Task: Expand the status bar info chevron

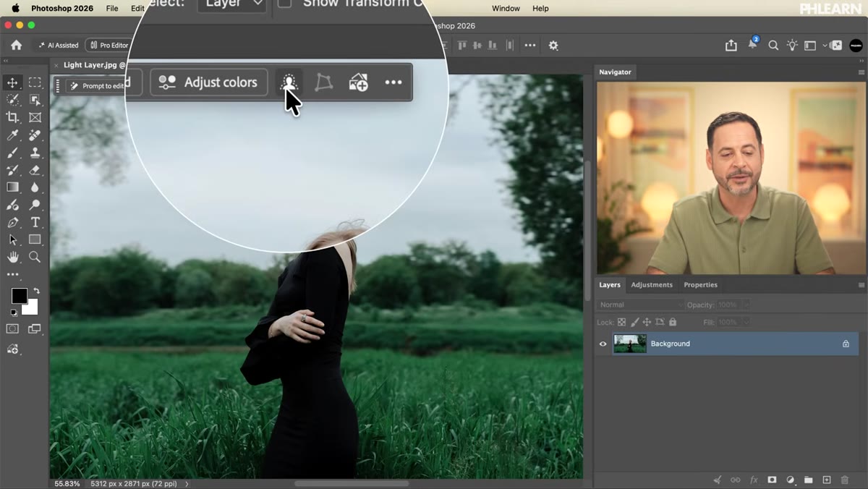Action: pyautogui.click(x=187, y=483)
